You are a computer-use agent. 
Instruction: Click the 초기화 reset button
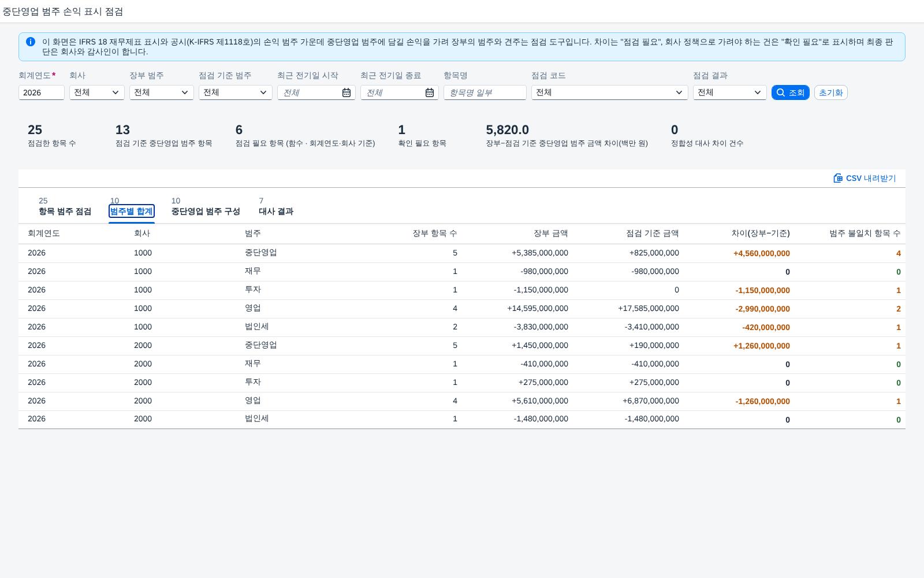click(831, 92)
